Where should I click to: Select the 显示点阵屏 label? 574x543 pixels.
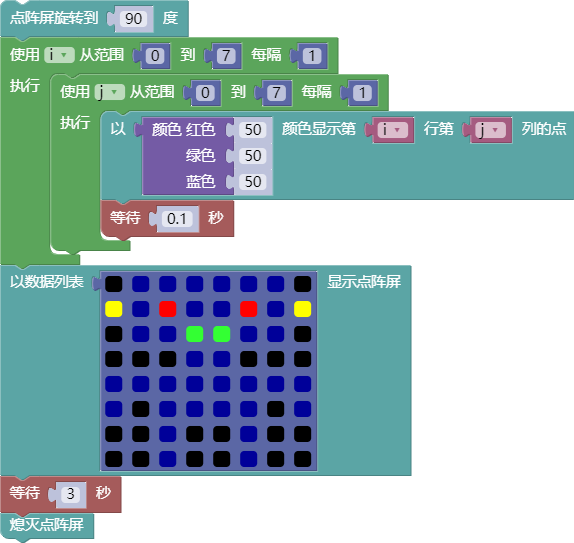click(364, 282)
